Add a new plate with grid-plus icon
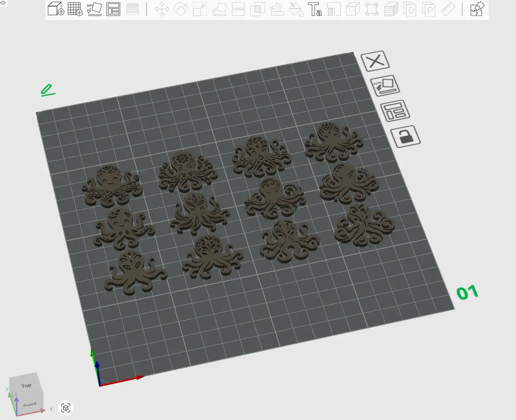This screenshot has height=420, width=516. [x=75, y=9]
